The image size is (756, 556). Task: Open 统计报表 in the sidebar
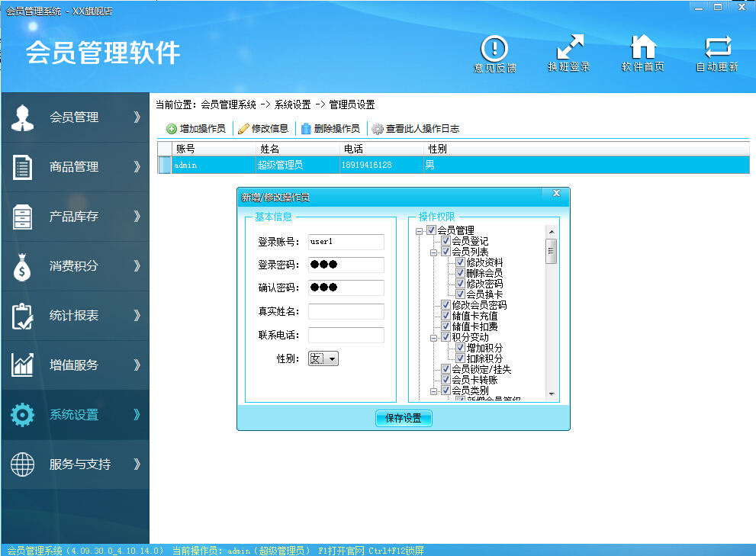75,316
